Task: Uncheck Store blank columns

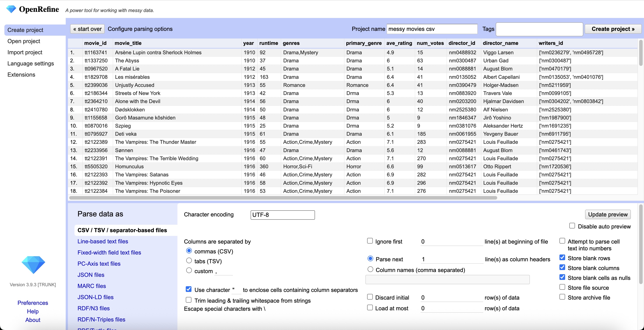Action: click(x=562, y=267)
